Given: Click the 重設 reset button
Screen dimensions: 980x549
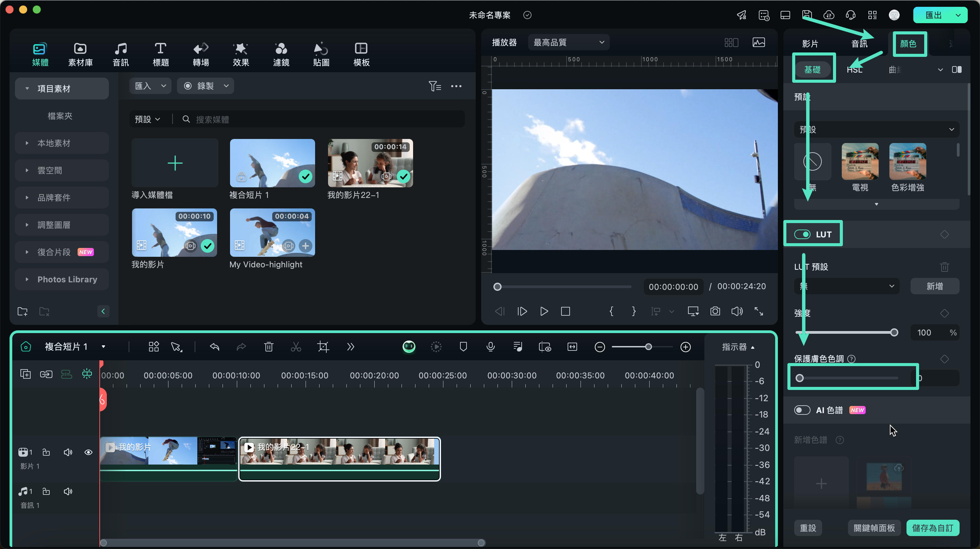Looking at the screenshot, I should pos(808,528).
